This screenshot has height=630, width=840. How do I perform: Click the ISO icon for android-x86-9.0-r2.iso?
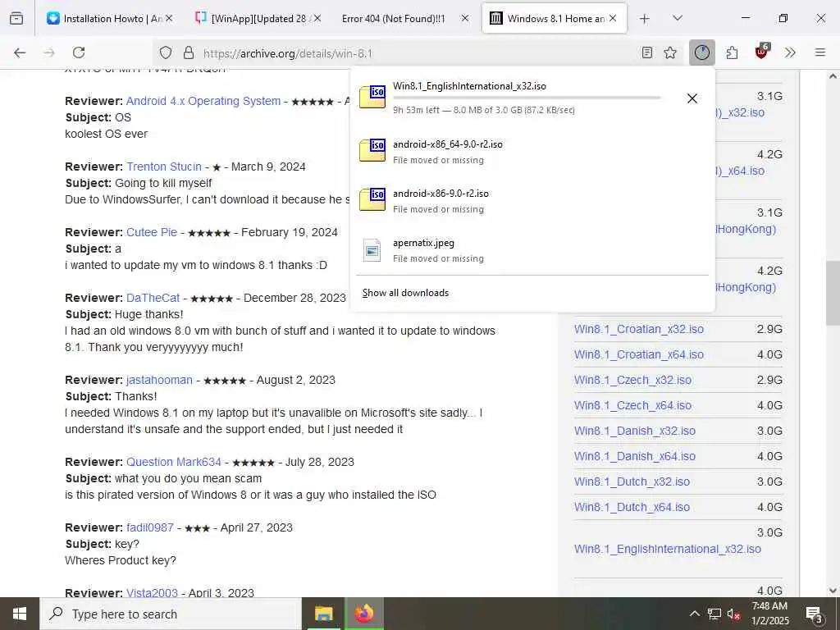[x=372, y=199]
